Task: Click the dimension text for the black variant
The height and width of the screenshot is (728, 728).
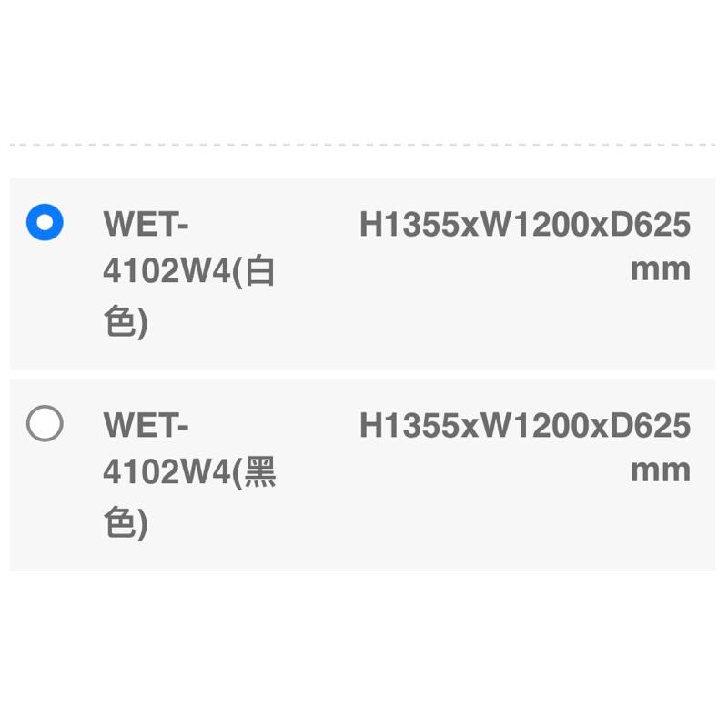Action: coord(526,424)
